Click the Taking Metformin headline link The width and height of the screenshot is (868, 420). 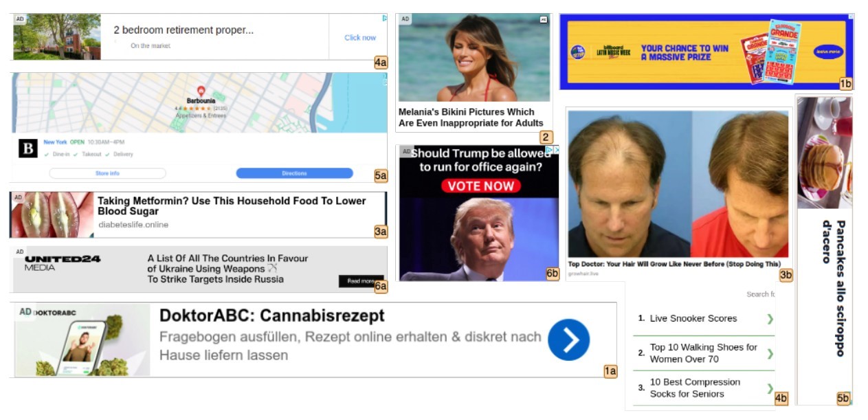coord(232,206)
